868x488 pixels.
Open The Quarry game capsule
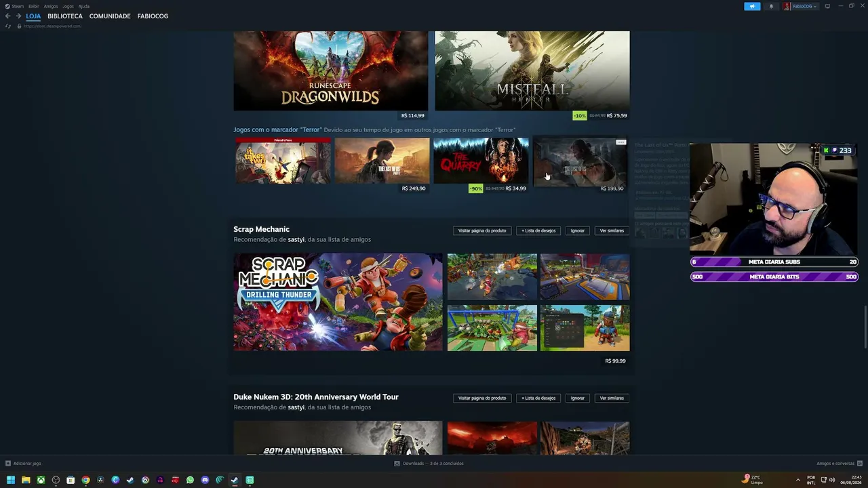click(481, 161)
